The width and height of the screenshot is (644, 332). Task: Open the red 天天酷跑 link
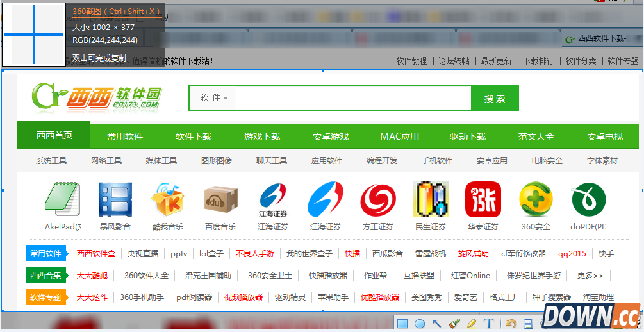point(92,276)
